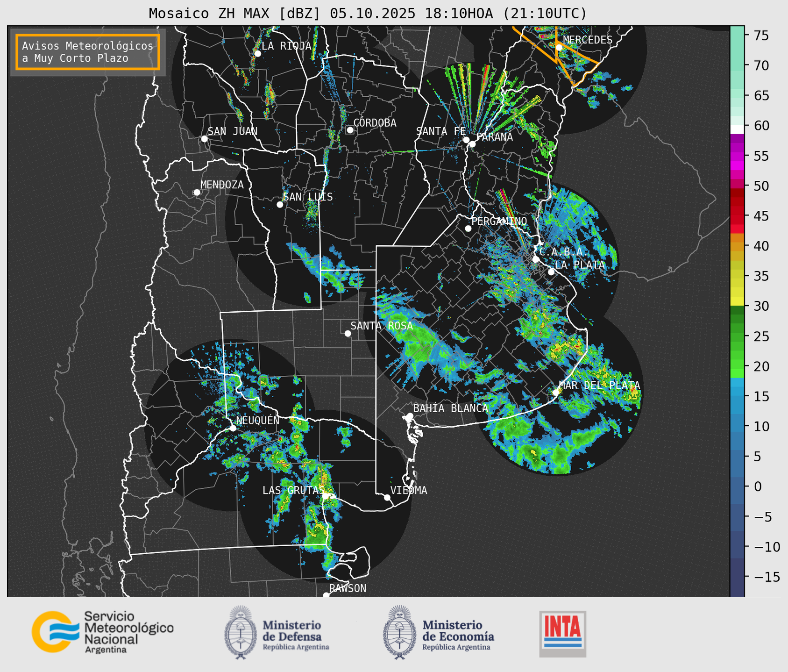
Task: Click the green 25 dBZ band on color scale
Action: 737,336
